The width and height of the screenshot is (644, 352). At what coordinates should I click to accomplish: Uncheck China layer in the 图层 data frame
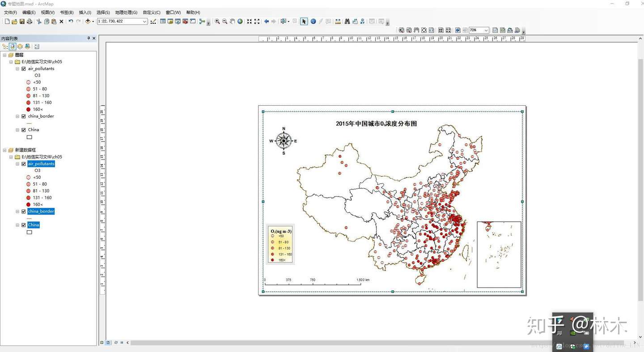[24, 130]
